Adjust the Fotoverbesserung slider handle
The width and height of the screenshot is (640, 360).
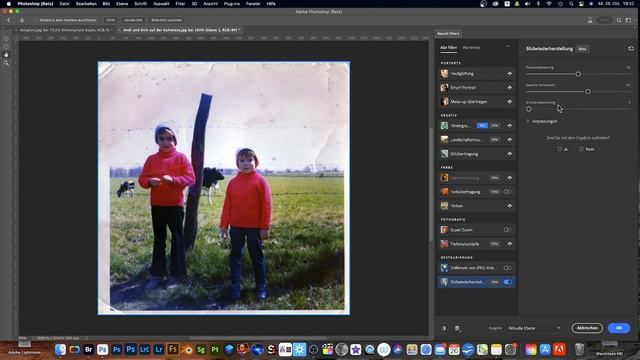pos(578,74)
